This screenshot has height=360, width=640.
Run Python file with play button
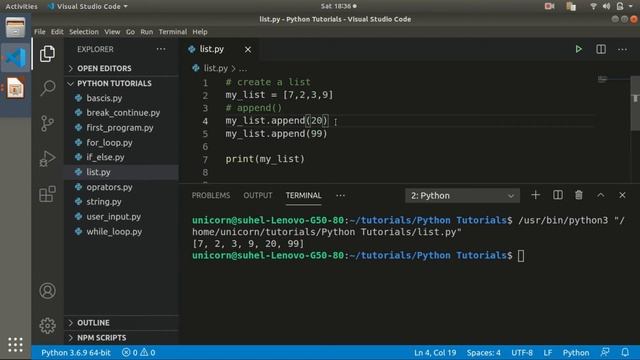(578, 49)
